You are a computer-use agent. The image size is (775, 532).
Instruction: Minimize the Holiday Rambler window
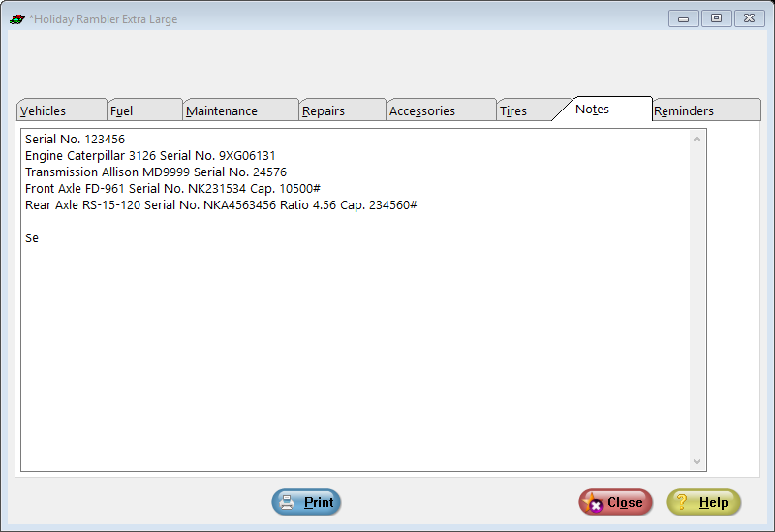click(x=684, y=18)
